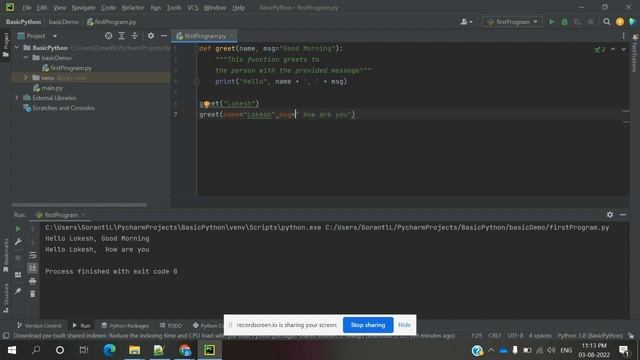The height and width of the screenshot is (360, 640).
Task: Open Search Everywhere magnifier icon
Action: pyautogui.click(x=607, y=22)
